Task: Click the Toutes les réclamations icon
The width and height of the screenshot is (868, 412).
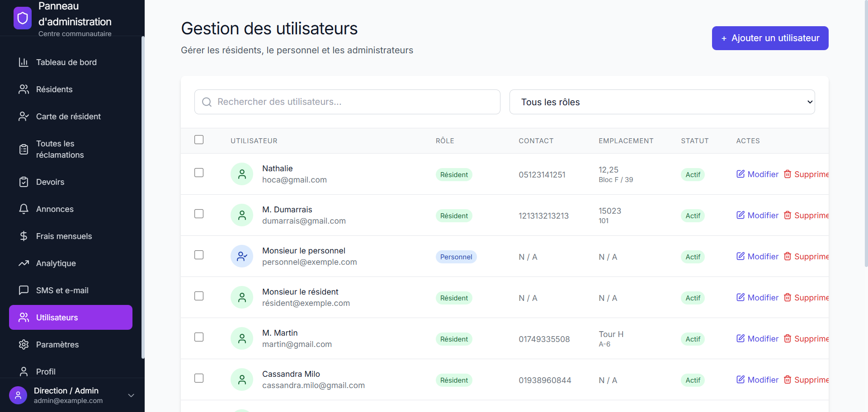Action: [24, 149]
